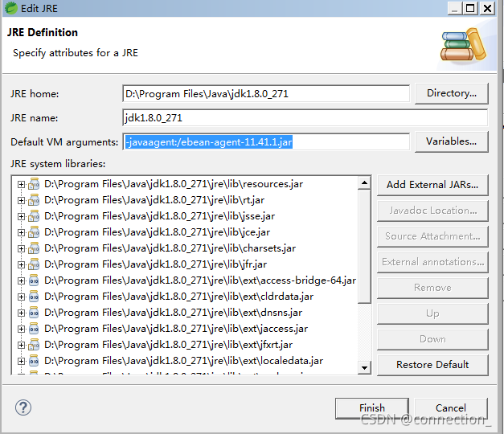Expand the cldrdata.jar library node

[x=21, y=297]
